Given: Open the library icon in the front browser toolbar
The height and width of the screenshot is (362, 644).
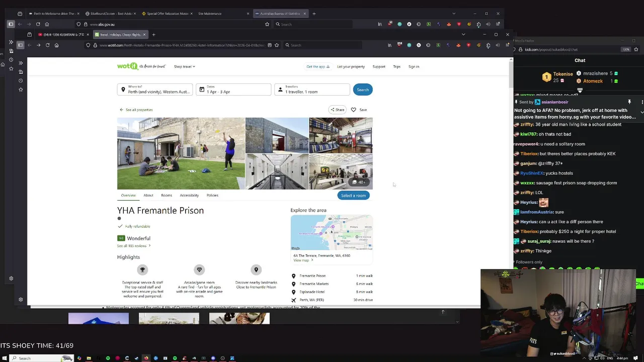Looking at the screenshot, I should click(x=389, y=45).
